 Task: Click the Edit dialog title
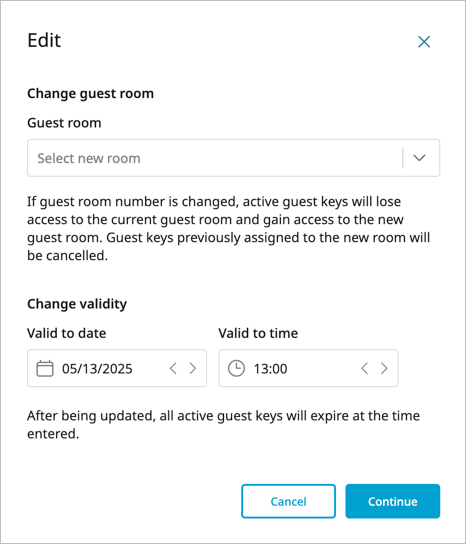click(x=44, y=40)
